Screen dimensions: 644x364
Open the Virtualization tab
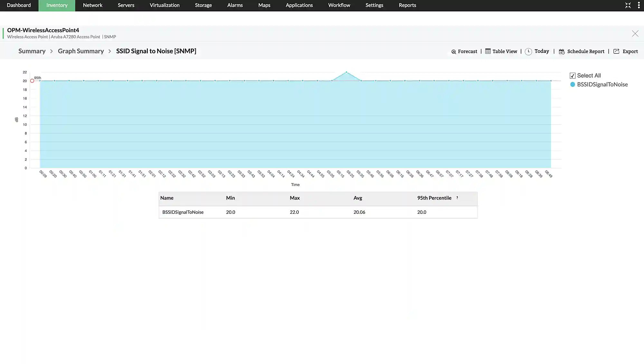tap(165, 5)
